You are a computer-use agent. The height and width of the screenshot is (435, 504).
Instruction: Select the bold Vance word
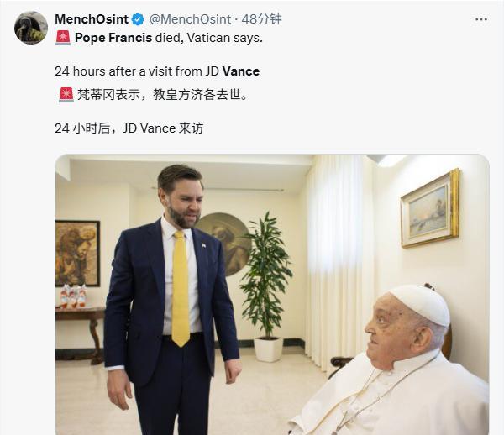tap(241, 71)
